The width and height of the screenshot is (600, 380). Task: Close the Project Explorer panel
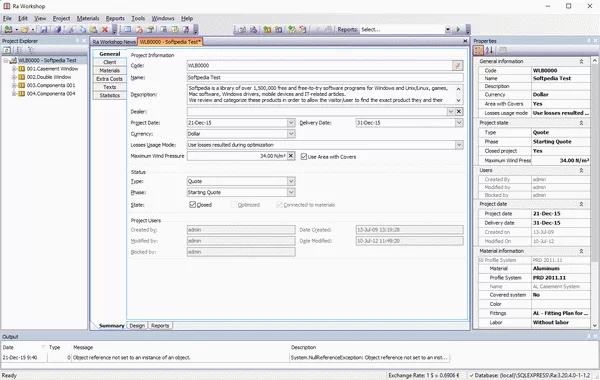84,41
